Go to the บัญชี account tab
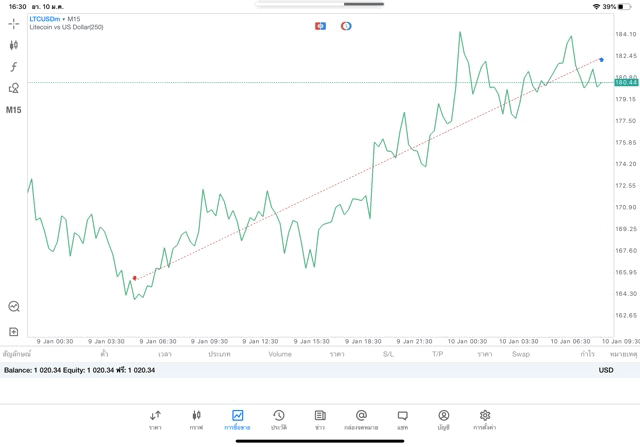Screen dimensions: 640x447 click(443, 419)
